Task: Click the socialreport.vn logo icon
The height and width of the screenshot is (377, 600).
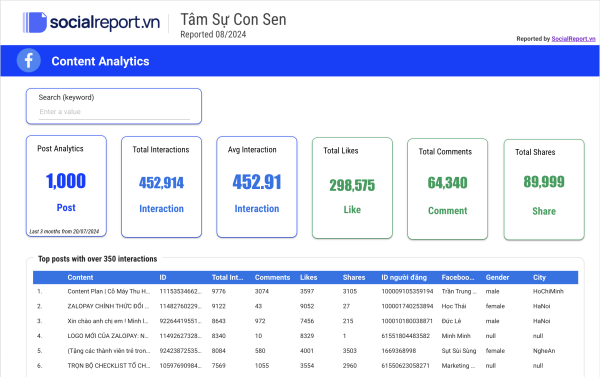Action: click(35, 22)
